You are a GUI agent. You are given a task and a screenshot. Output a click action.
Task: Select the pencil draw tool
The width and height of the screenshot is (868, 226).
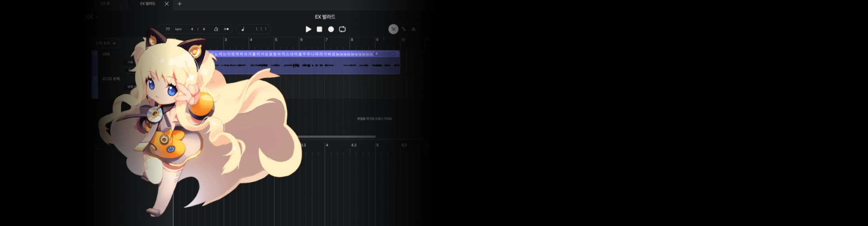(404, 29)
